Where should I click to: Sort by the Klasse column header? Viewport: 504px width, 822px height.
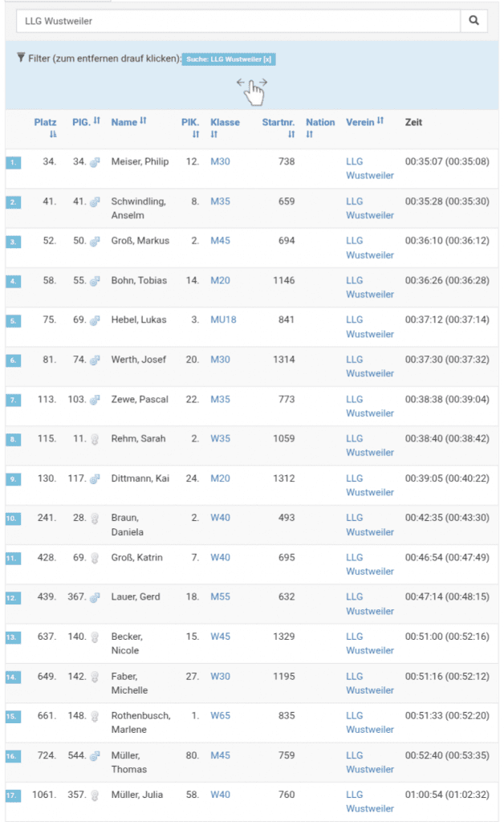click(225, 122)
